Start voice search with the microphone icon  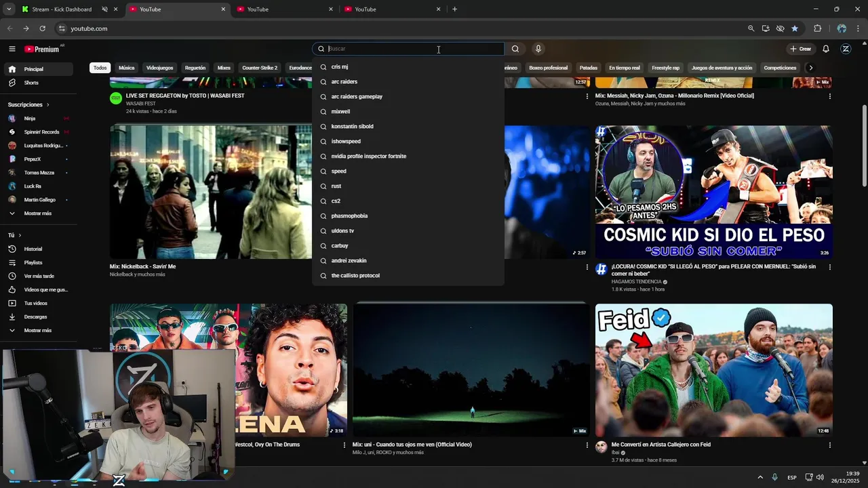[538, 49]
